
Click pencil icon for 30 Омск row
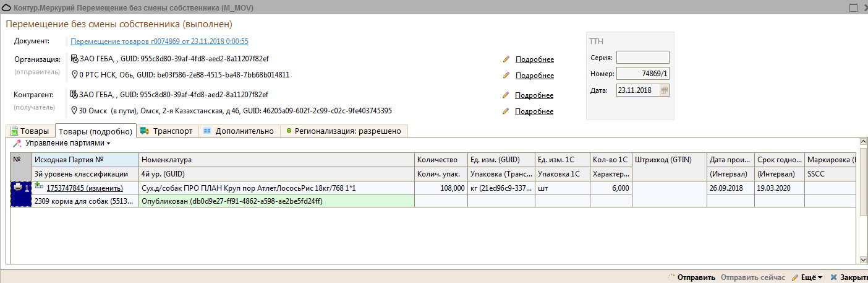tap(506, 111)
